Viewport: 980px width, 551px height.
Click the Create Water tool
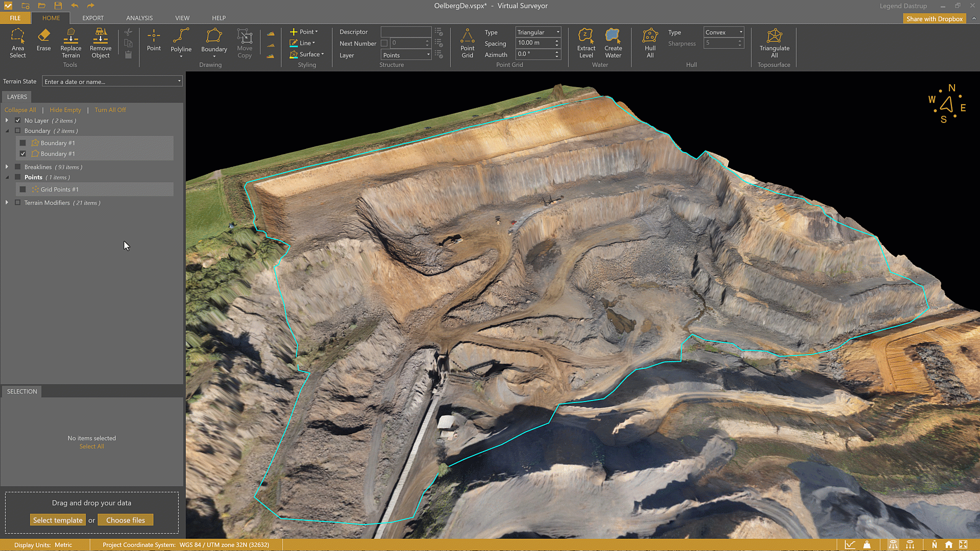613,43
